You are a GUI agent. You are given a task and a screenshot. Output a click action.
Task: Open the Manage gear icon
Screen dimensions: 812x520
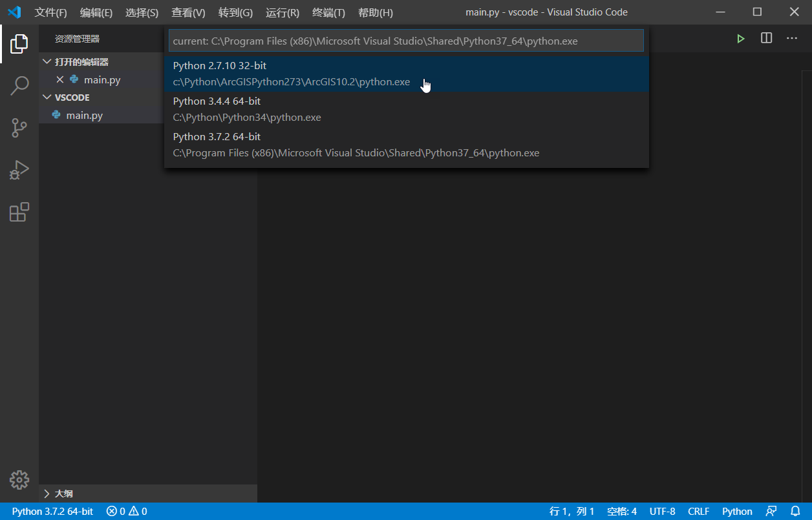(x=19, y=480)
